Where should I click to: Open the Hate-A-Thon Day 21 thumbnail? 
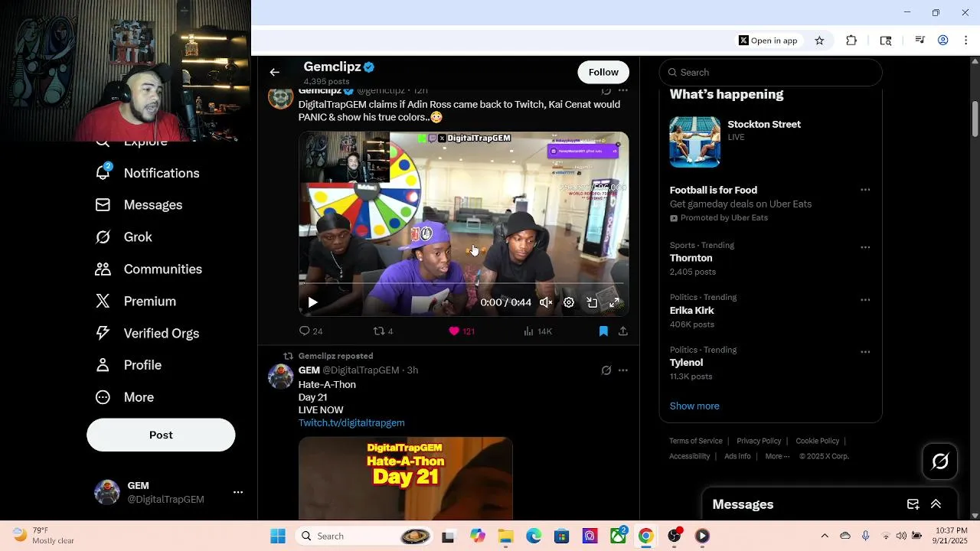406,478
